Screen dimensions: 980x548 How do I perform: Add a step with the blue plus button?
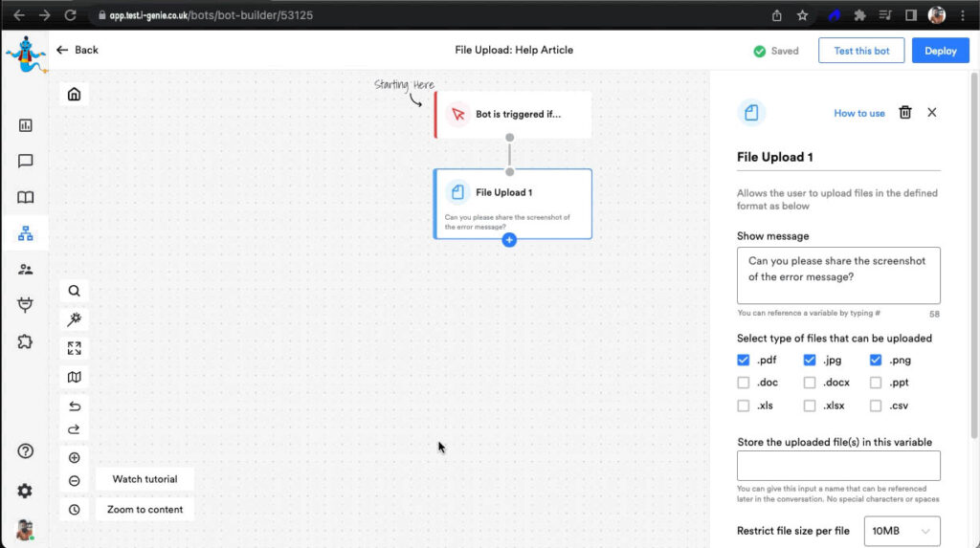point(509,240)
